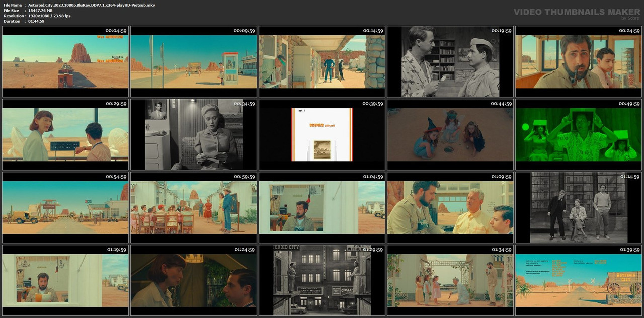Screen dimensions: 644x318
Task: Select the 01:09:59 three men close-up thumbnail
Action: [450, 207]
